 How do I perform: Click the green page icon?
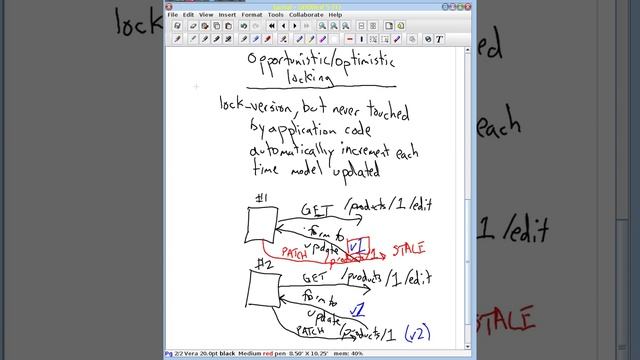pyautogui.click(x=400, y=26)
